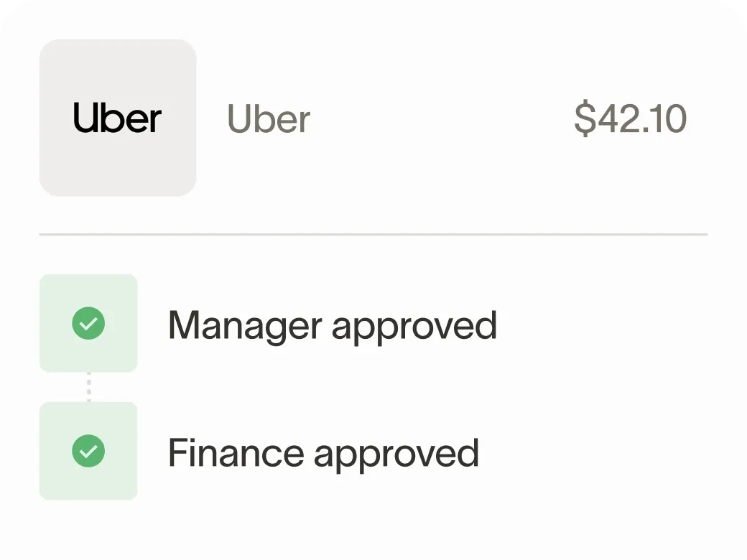Screen dimensions: 747x560
Task: Click the word "Finance" in the approval list
Action: pos(235,453)
